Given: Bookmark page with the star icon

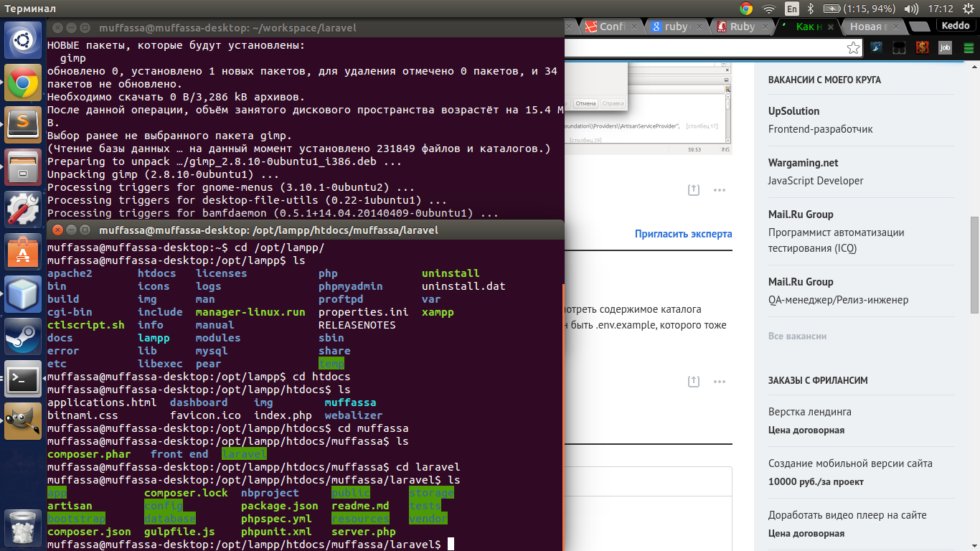Looking at the screenshot, I should [853, 48].
